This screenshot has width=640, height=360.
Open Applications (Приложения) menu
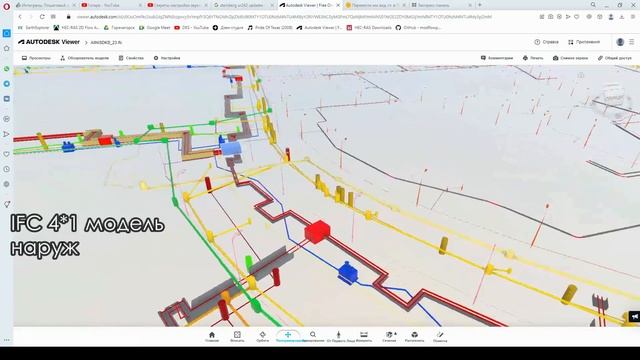pyautogui.click(x=584, y=42)
